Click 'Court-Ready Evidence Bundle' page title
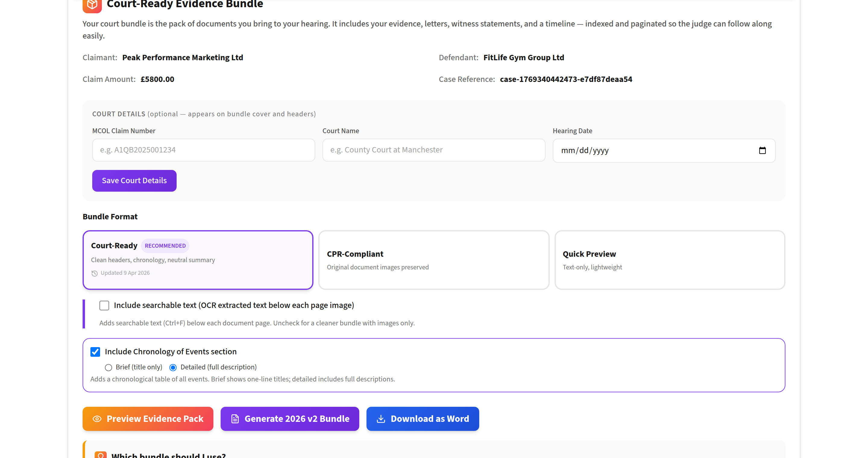868x458 pixels. (185, 4)
